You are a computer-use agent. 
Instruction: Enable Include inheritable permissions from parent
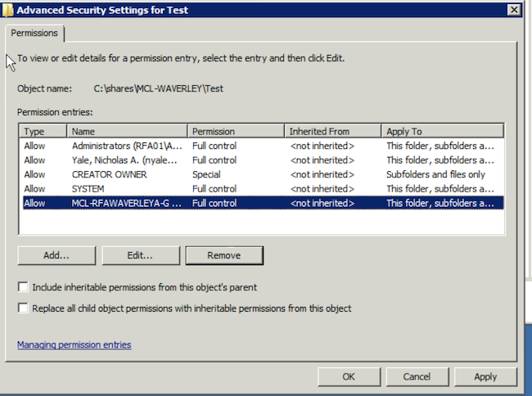click(23, 287)
